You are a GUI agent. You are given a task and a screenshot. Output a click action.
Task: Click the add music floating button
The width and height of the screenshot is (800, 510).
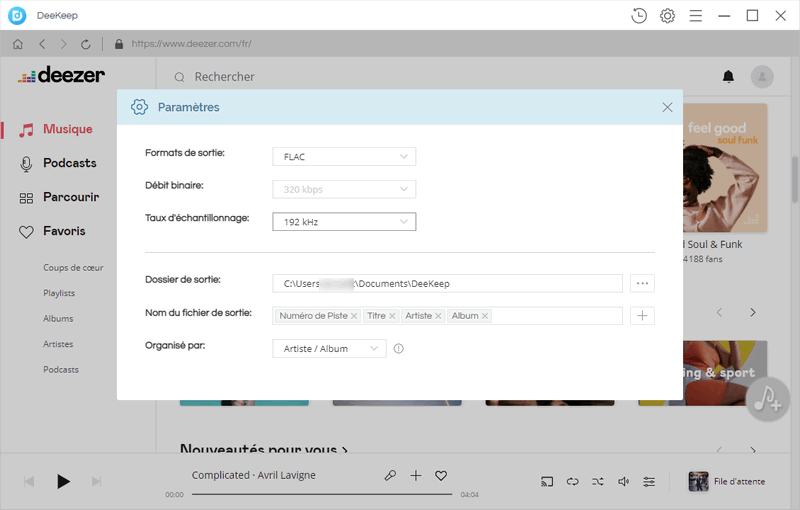tap(768, 399)
